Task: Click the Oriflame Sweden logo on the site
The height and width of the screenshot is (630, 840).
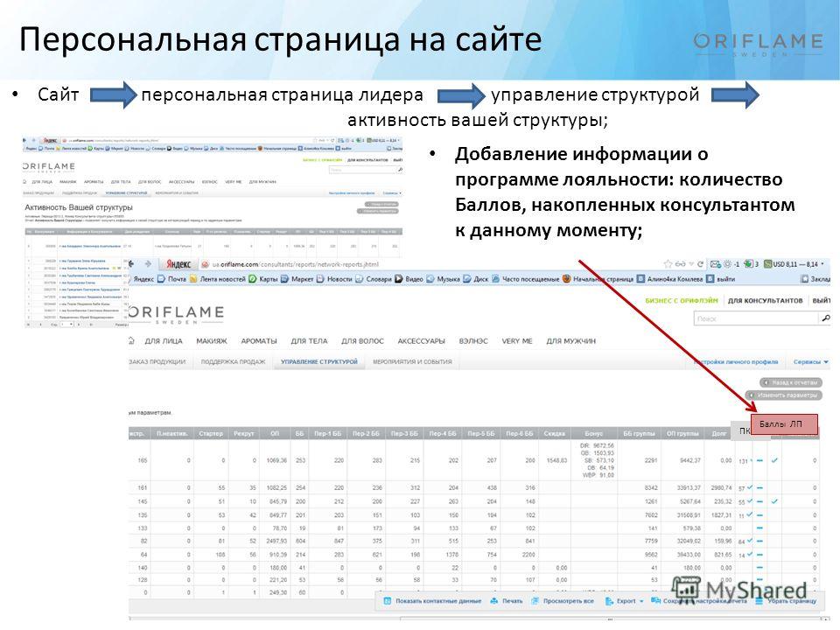Action: [176, 314]
